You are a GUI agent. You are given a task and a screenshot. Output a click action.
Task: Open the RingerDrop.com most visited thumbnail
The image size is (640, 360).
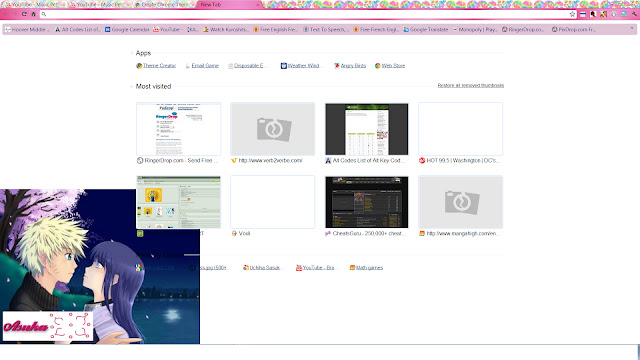[178, 129]
